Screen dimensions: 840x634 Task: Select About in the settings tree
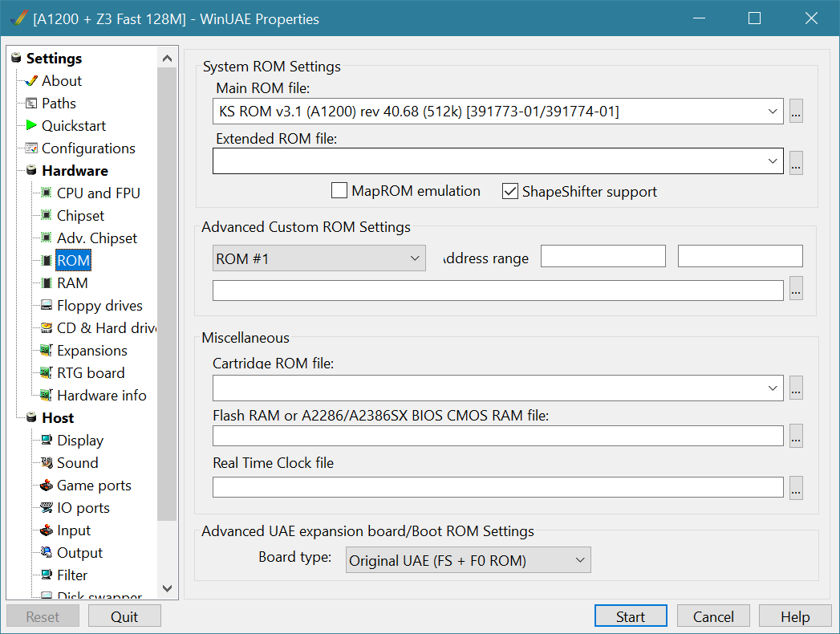(62, 81)
